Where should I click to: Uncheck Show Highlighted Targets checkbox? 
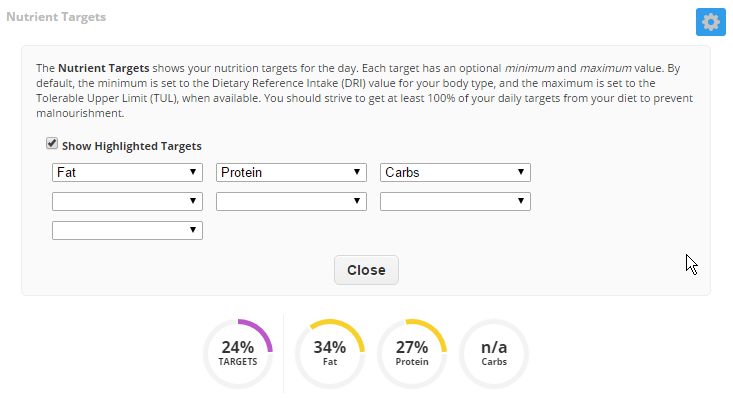52,143
